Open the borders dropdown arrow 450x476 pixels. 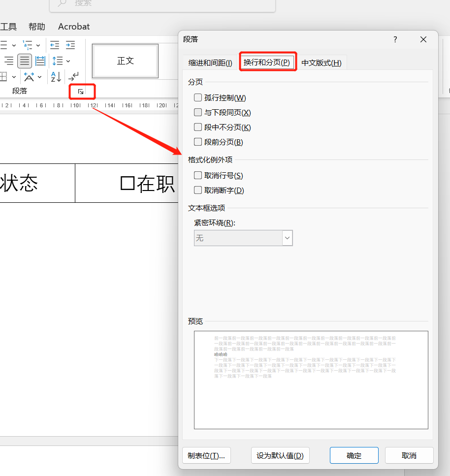[14, 77]
